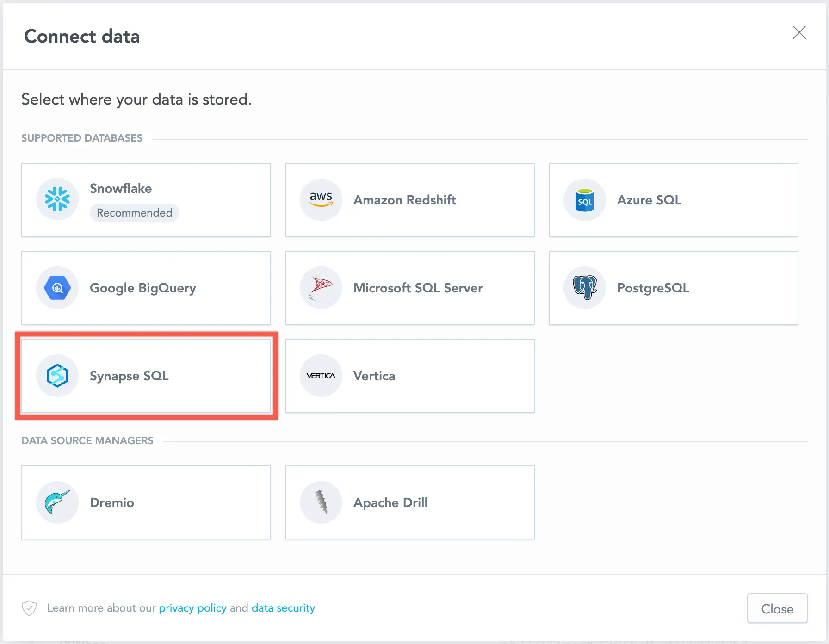Select the Snowflake database icon
The width and height of the screenshot is (829, 644).
coord(57,199)
